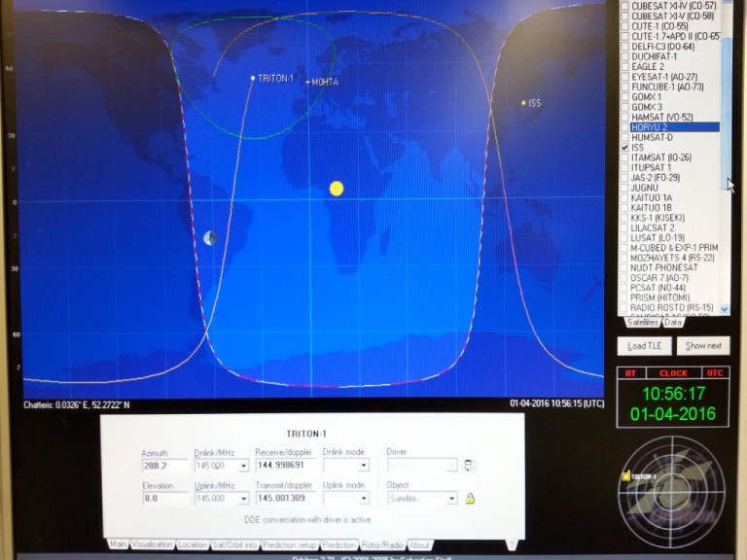Open the polar radar view
Screen dimensions: 747x560
672,491
